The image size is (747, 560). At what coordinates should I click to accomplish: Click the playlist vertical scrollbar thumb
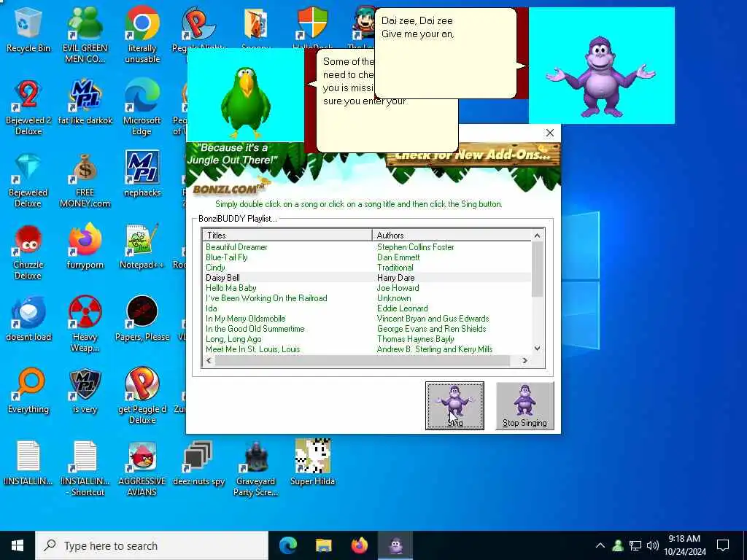click(538, 269)
